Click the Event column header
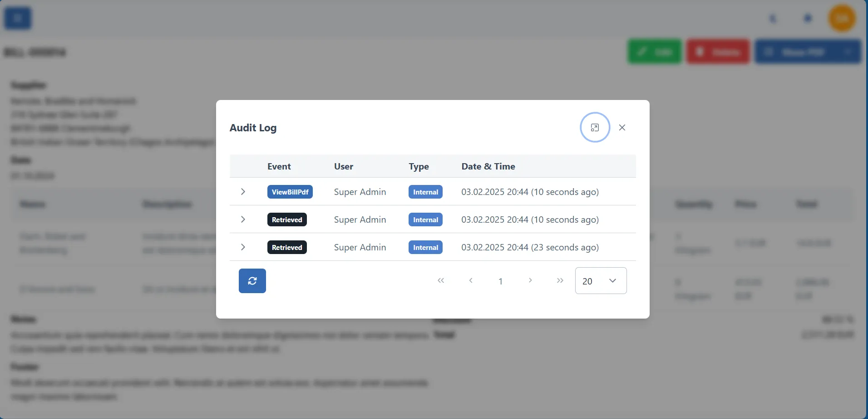The height and width of the screenshot is (419, 868). [x=279, y=166]
